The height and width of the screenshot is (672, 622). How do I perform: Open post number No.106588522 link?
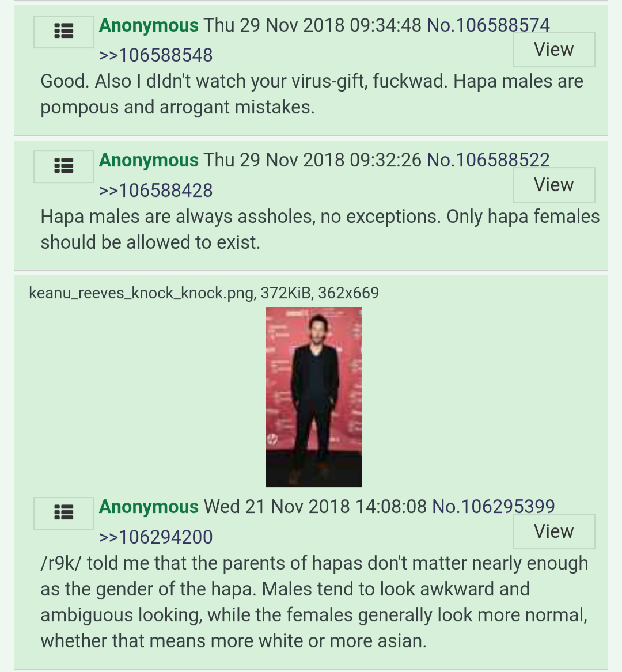(488, 160)
